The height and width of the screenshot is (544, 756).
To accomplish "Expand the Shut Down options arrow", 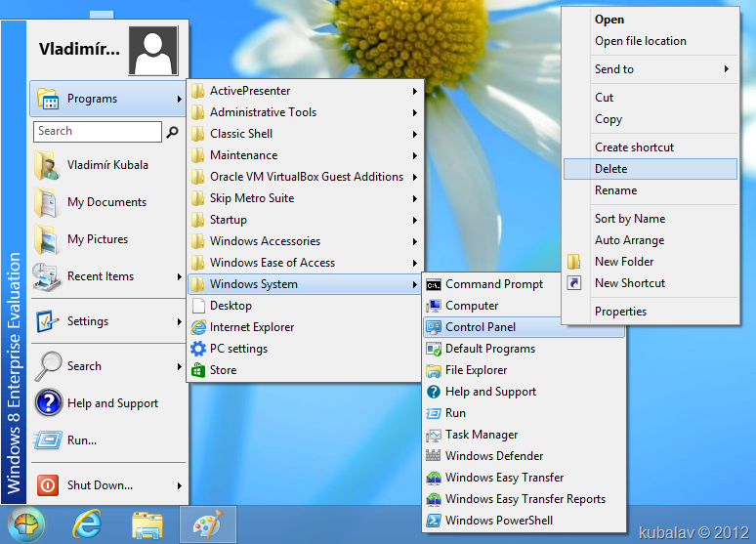I will coord(180,485).
